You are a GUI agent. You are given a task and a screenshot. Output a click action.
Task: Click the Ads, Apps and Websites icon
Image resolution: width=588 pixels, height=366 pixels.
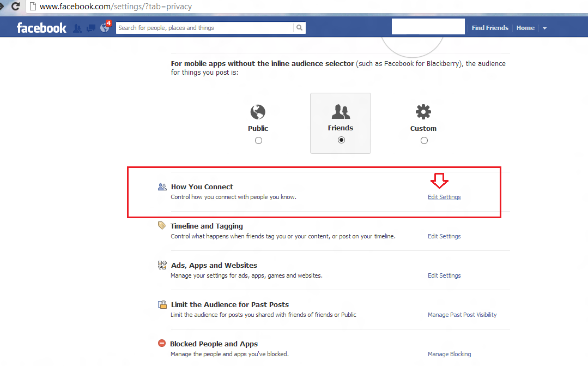pos(162,265)
